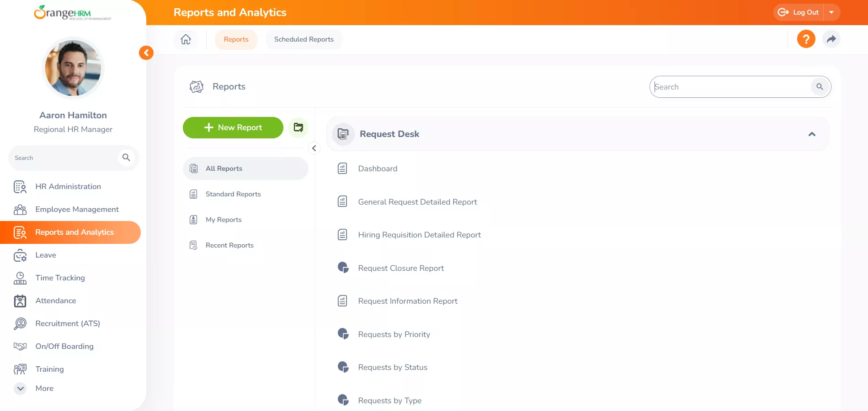This screenshot has height=411, width=868.
Task: Click the Employee Management icon
Action: (20, 210)
